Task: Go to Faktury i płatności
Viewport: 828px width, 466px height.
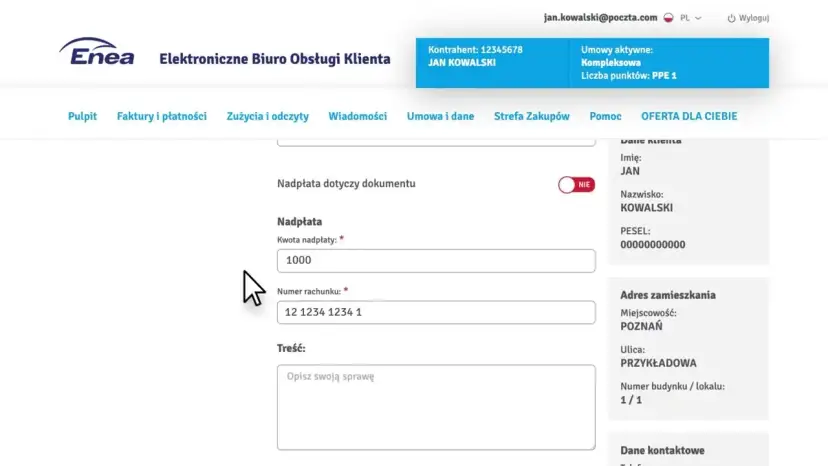Action: click(161, 116)
